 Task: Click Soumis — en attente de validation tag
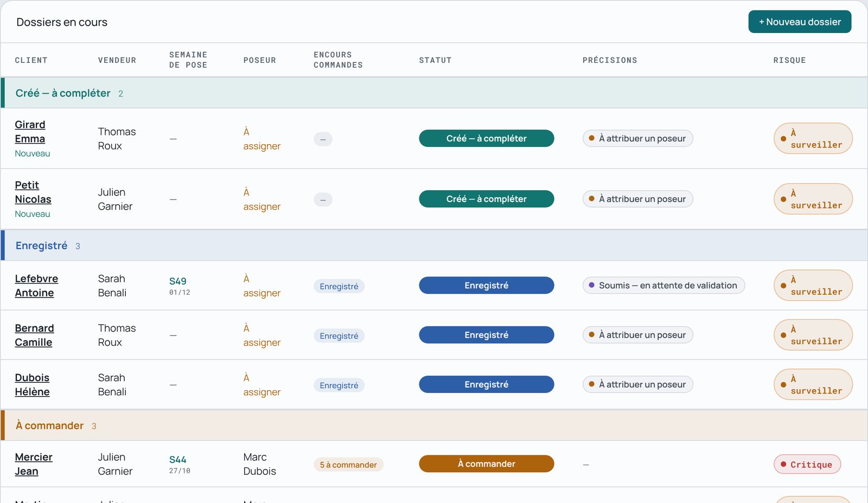(x=663, y=286)
